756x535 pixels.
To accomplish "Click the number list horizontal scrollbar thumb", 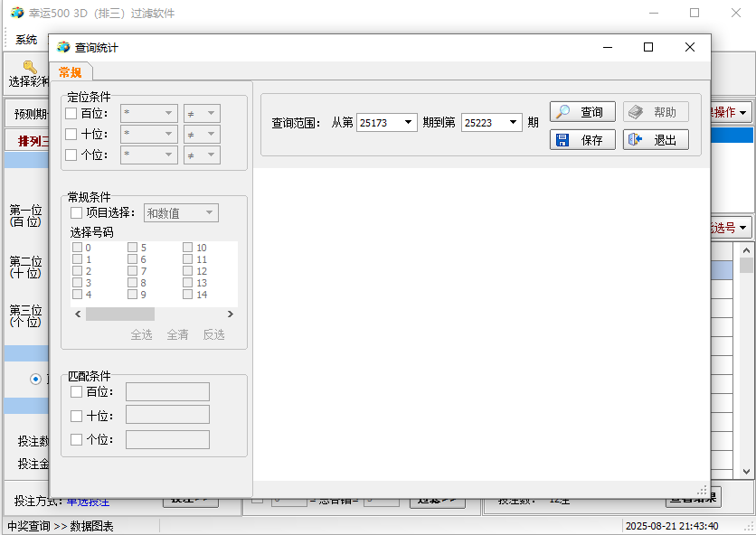I will pos(119,314).
